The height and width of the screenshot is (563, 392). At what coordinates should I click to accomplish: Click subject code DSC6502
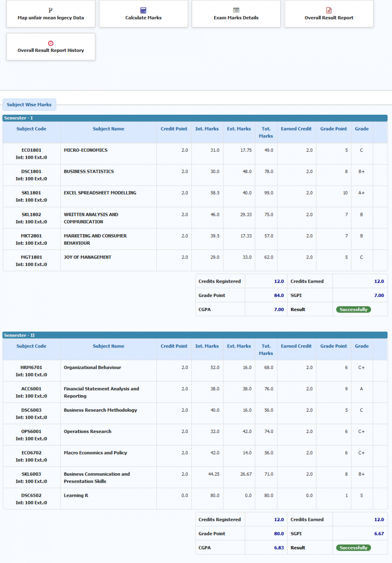(x=31, y=495)
